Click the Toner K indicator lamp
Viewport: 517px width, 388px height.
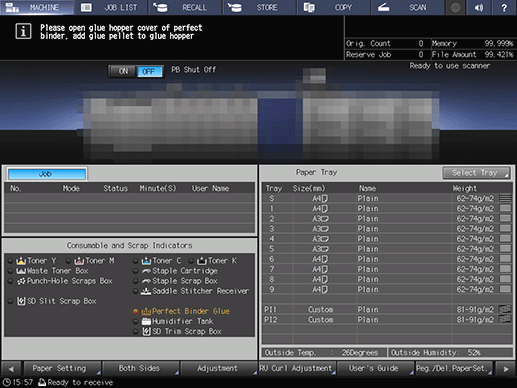[x=191, y=261]
